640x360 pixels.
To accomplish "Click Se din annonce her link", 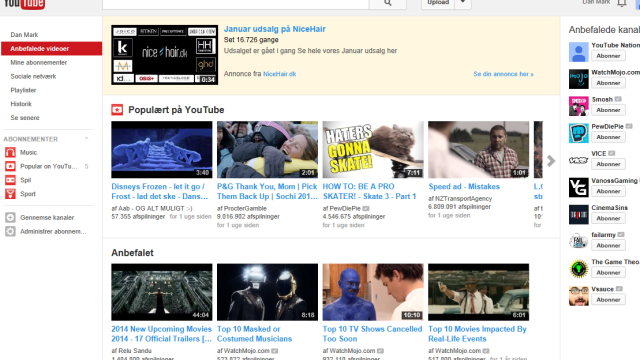I will (x=503, y=74).
